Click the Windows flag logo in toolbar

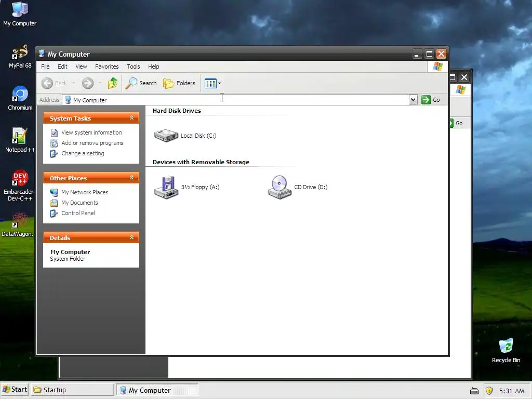coord(437,66)
